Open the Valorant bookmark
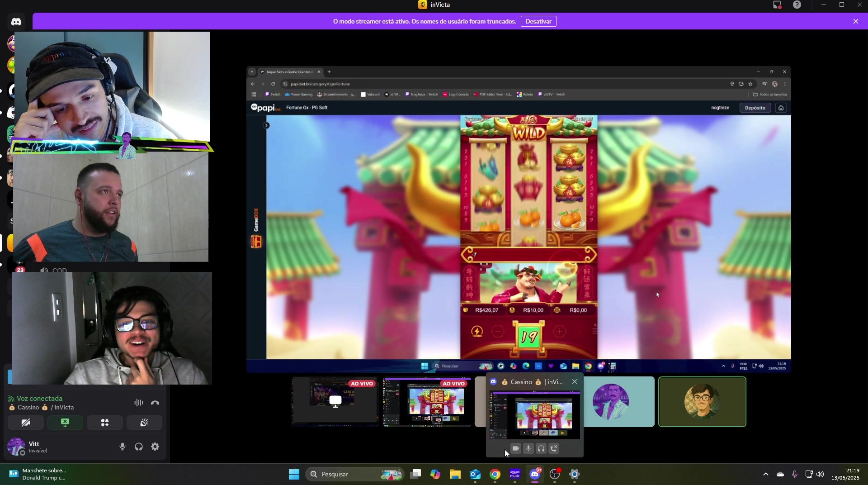868x485 pixels. pyautogui.click(x=370, y=95)
